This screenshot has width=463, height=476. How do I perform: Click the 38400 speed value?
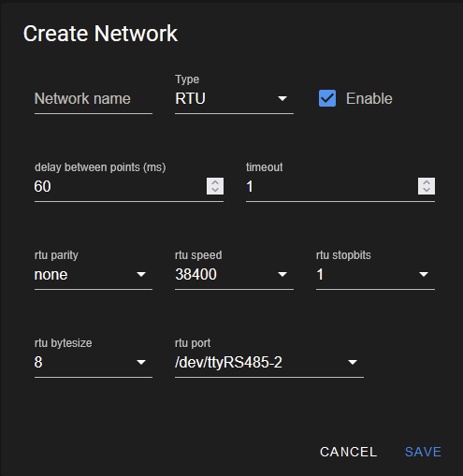point(195,275)
